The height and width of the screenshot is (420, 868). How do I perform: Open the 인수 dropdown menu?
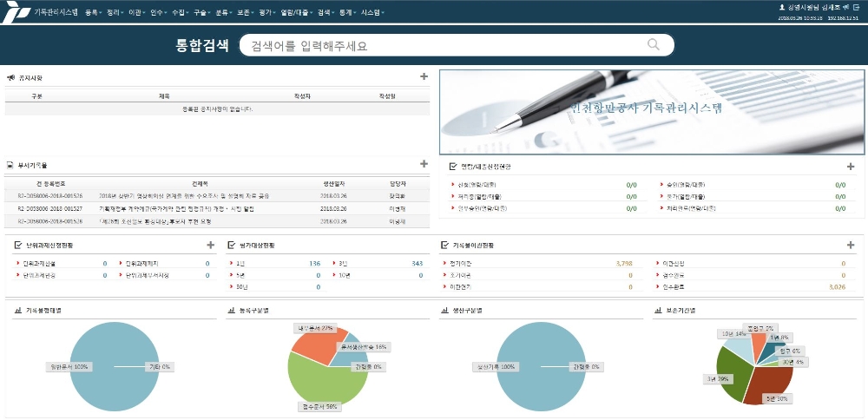coord(159,12)
